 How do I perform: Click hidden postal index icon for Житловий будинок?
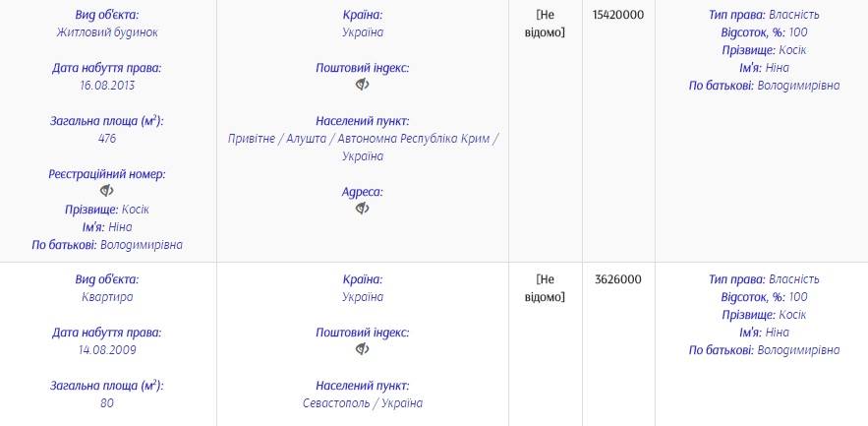point(362,85)
